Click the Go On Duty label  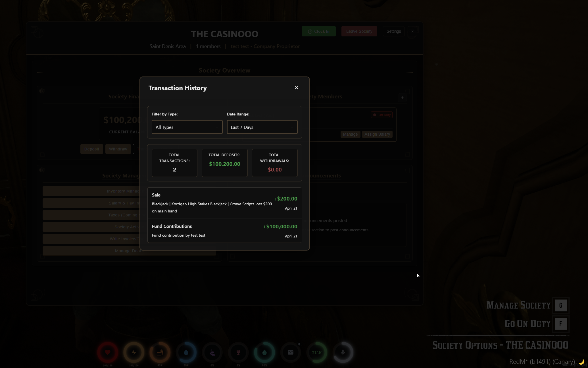pyautogui.click(x=527, y=324)
